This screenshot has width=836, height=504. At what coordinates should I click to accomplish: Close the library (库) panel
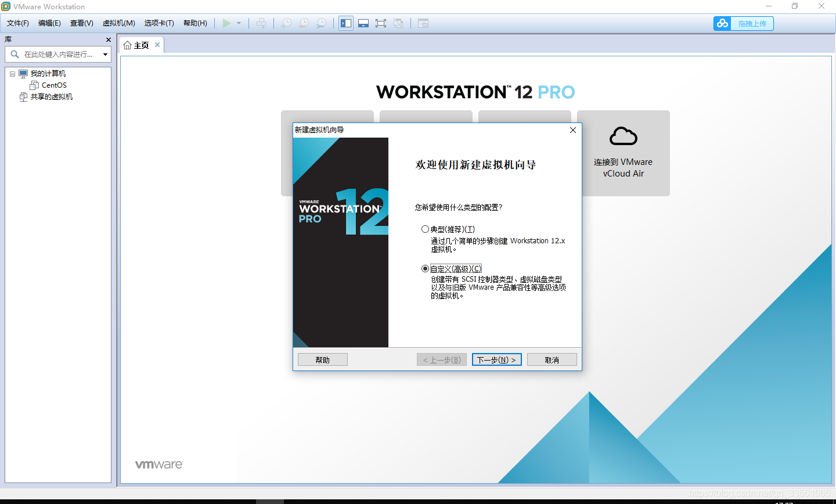click(109, 39)
